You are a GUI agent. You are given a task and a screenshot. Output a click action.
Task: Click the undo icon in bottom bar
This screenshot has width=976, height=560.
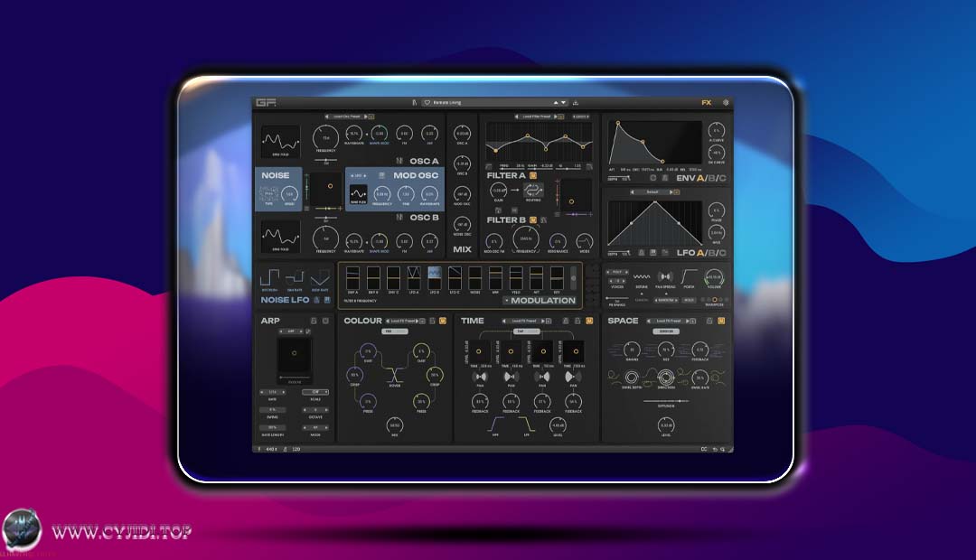pyautogui.click(x=716, y=449)
